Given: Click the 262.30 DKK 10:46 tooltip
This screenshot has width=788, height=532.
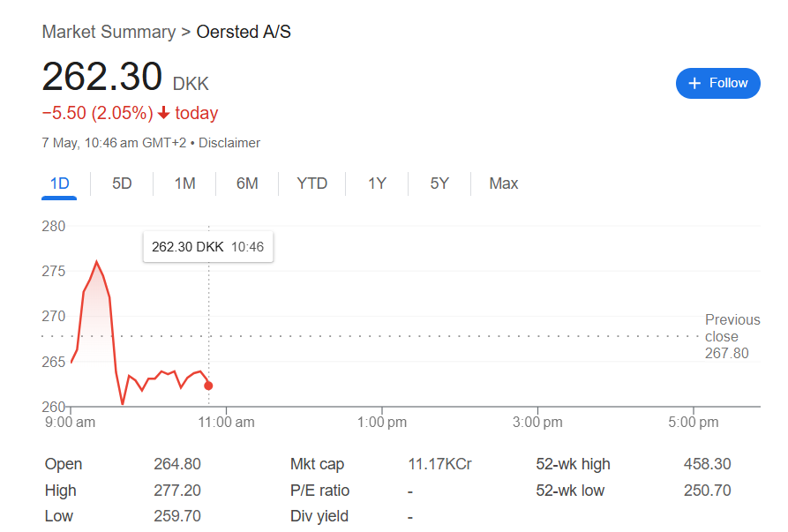Looking at the screenshot, I should coord(208,247).
